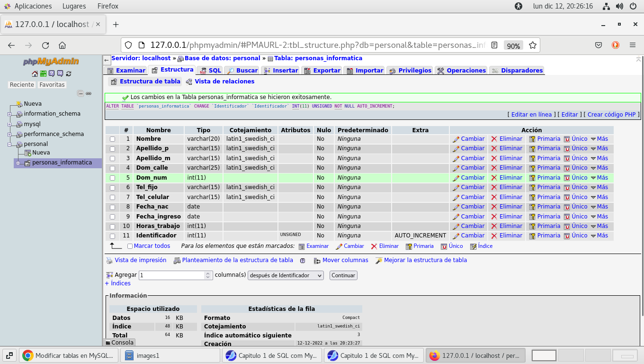Image resolution: width=644 pixels, height=364 pixels.
Task: Tick the Identificador row checkbox
Action: tap(113, 236)
